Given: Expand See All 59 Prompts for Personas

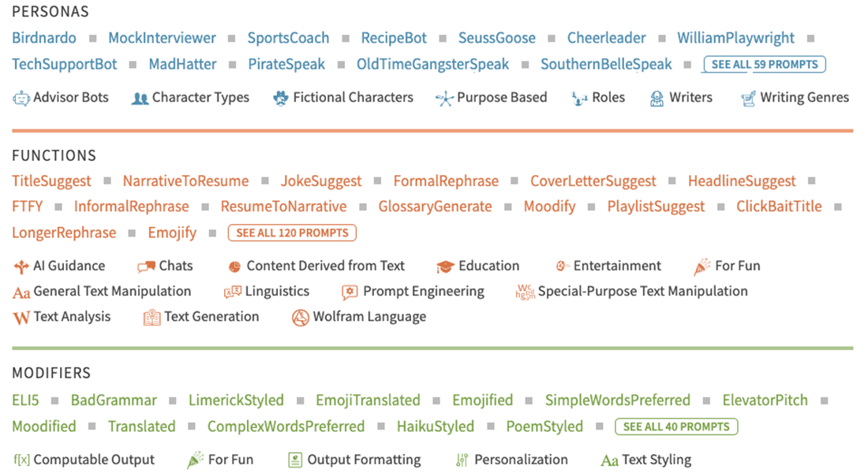Looking at the screenshot, I should click(765, 65).
